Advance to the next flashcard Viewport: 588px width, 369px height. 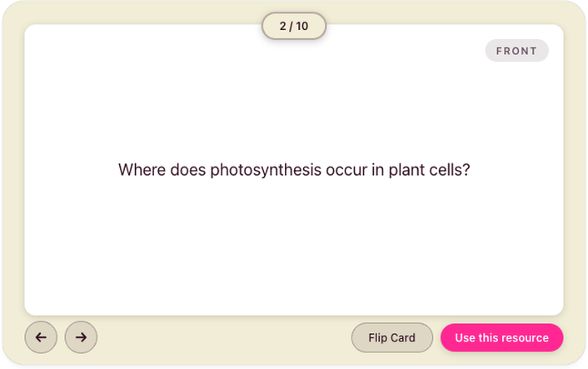click(x=81, y=337)
